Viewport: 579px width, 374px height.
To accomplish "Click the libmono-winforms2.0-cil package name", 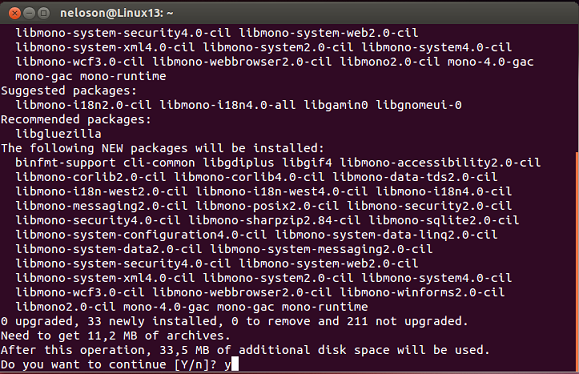I will (x=422, y=292).
